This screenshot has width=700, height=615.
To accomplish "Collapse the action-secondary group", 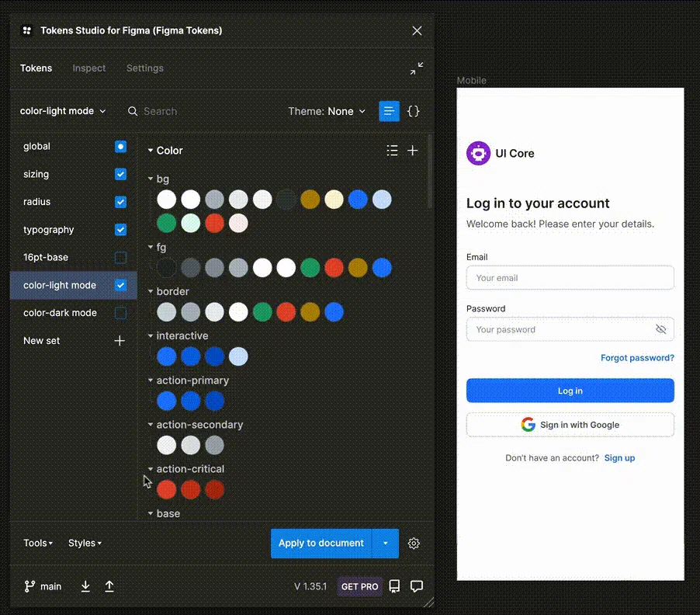I will pos(151,424).
